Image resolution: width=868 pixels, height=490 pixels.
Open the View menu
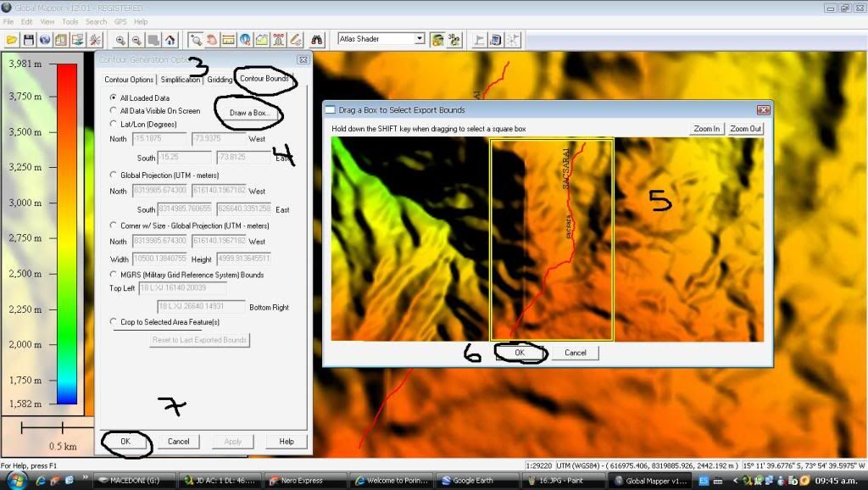[47, 21]
